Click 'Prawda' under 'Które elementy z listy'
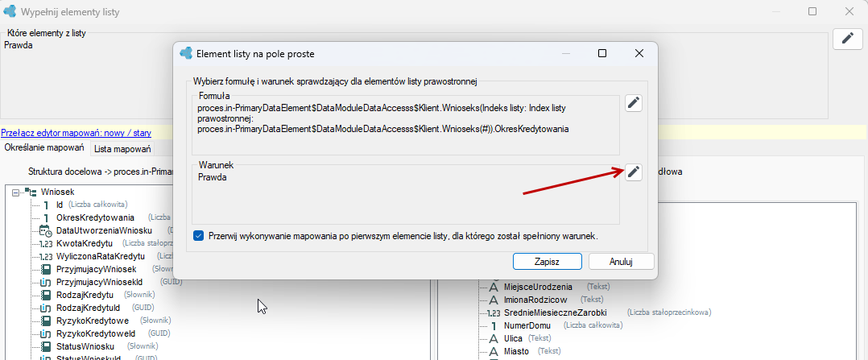 19,45
